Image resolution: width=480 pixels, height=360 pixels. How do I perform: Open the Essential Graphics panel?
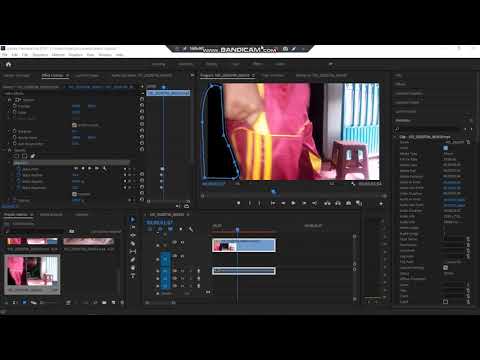[x=409, y=94]
